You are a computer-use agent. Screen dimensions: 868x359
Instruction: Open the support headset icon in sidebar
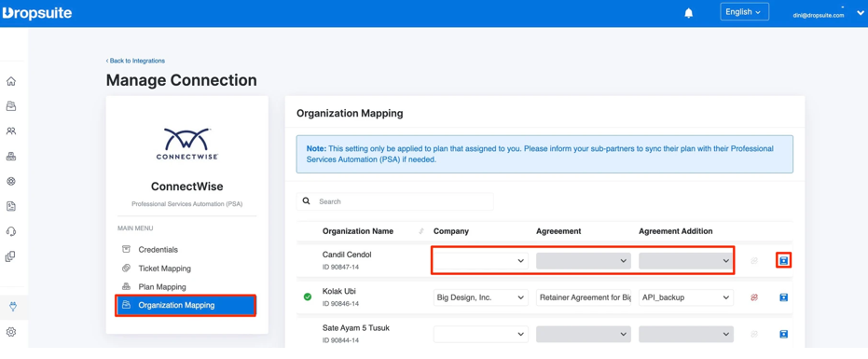click(x=11, y=231)
